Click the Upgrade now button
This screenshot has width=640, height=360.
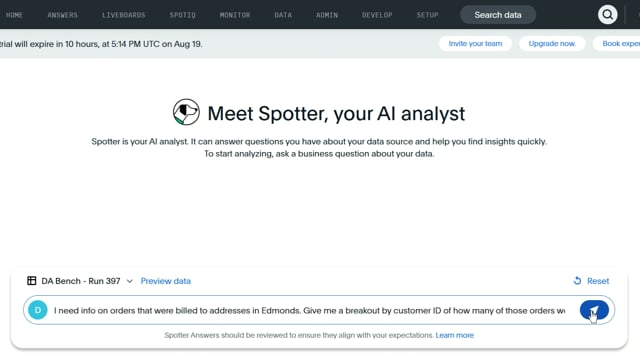tap(552, 44)
